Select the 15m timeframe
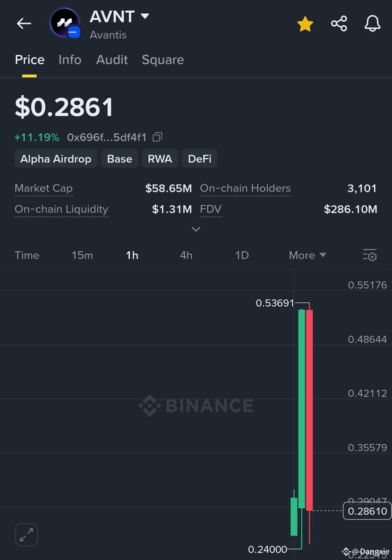The width and height of the screenshot is (392, 560). point(82,255)
